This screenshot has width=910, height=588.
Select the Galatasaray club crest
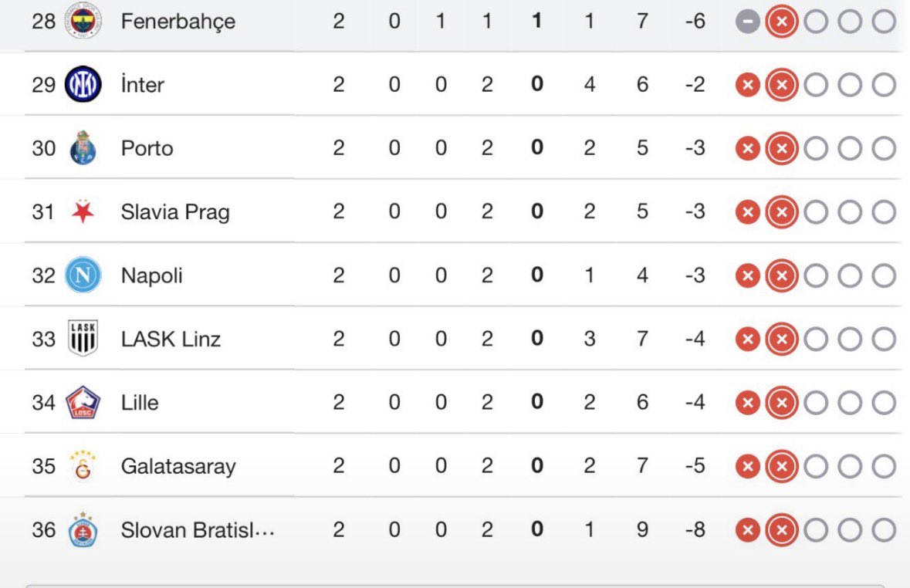(83, 465)
